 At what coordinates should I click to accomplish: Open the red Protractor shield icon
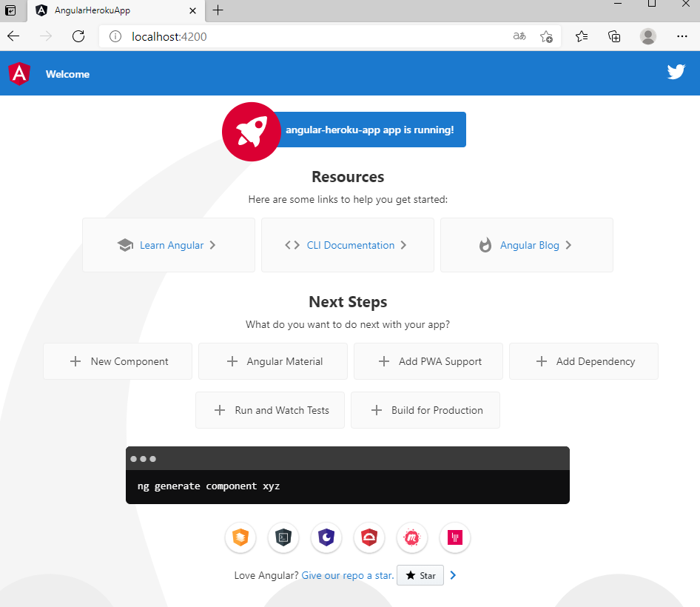(x=369, y=537)
